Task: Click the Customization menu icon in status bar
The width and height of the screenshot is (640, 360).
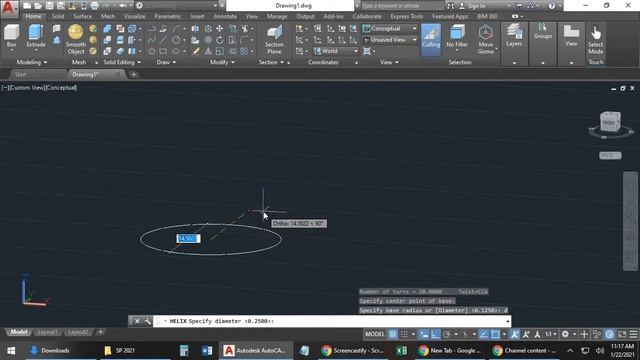Action: pyautogui.click(x=633, y=334)
